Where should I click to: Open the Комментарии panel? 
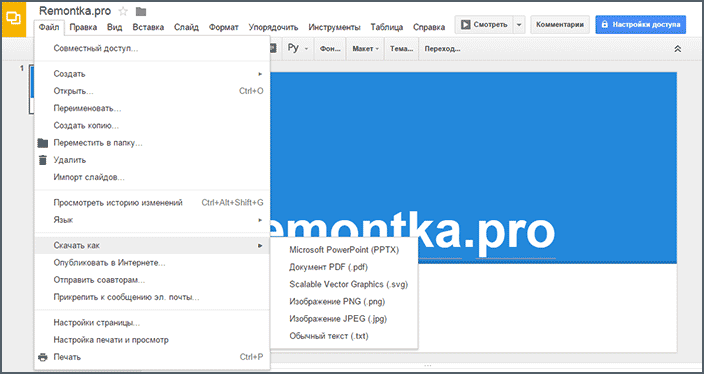click(x=560, y=25)
